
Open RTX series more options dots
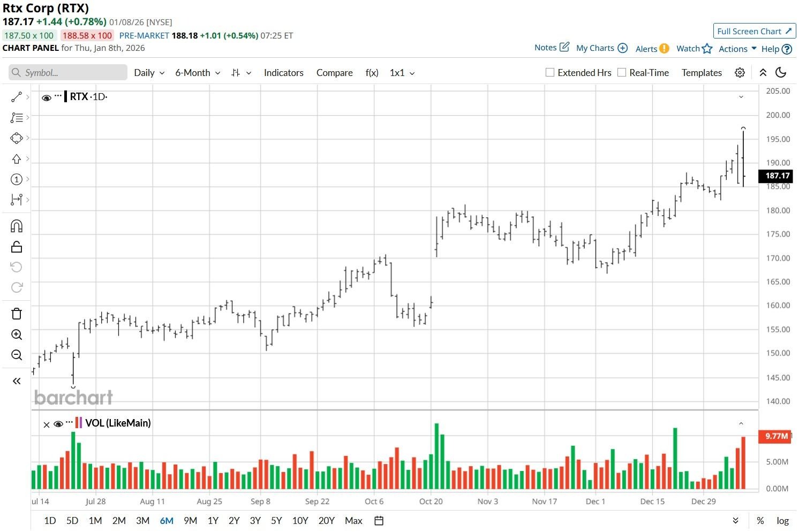pos(58,96)
